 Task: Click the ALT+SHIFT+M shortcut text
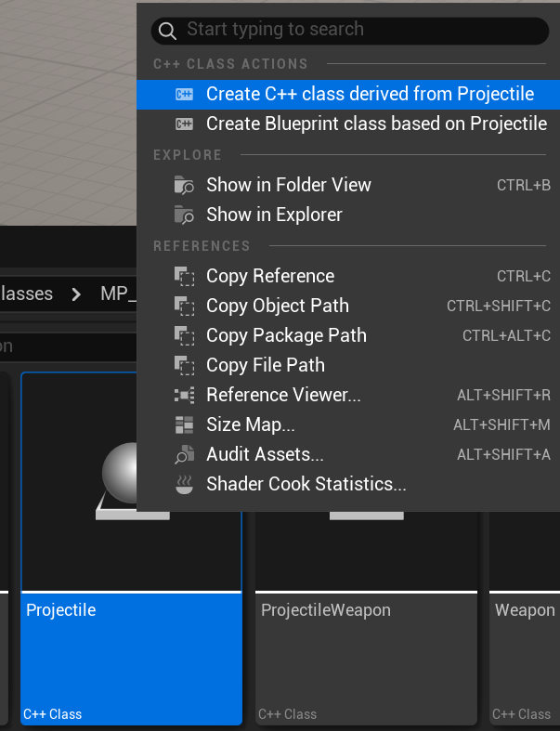(x=501, y=425)
